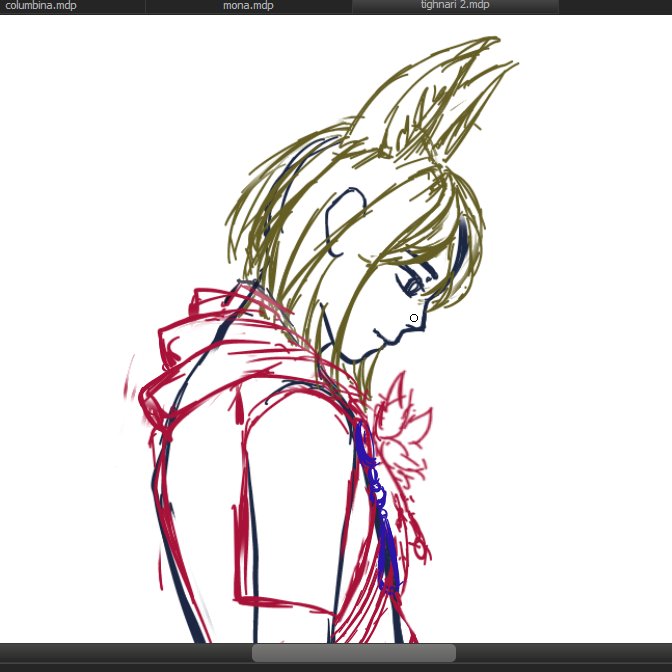The image size is (672, 672).
Task: Click the empty tab bar area after tighnari 2.mdp
Action: [615, 6]
